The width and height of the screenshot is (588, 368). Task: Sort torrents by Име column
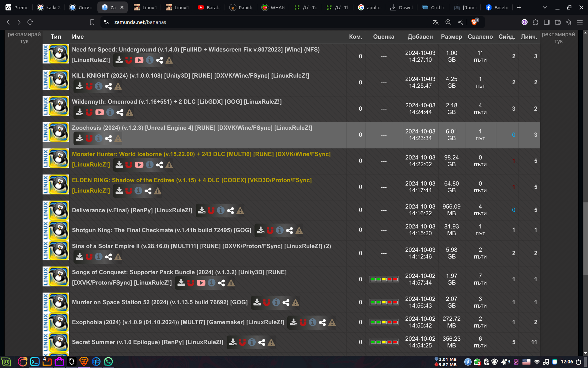pos(78,36)
